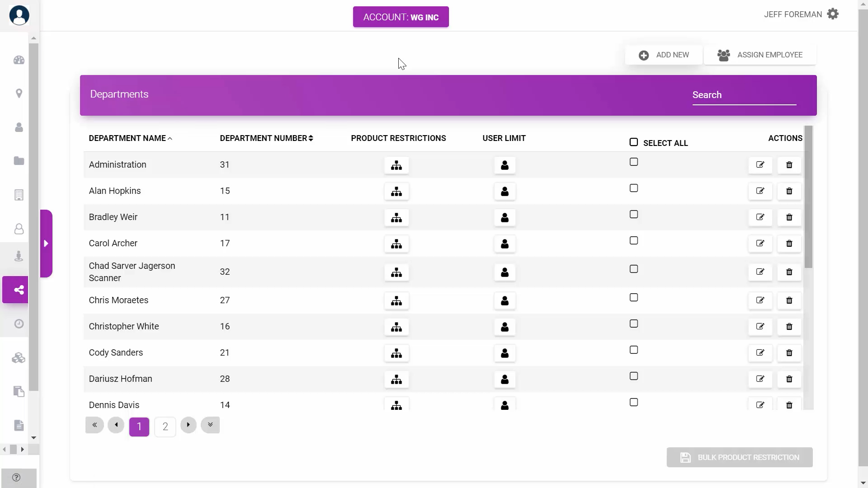This screenshot has height=488, width=868.
Task: Go to page 1 of departments
Action: point(139,427)
